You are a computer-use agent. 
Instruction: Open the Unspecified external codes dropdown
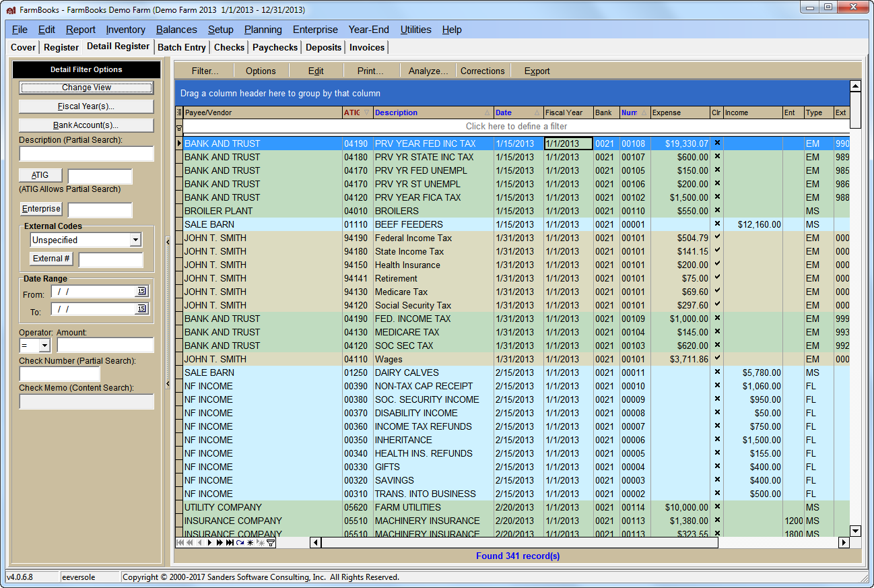136,240
